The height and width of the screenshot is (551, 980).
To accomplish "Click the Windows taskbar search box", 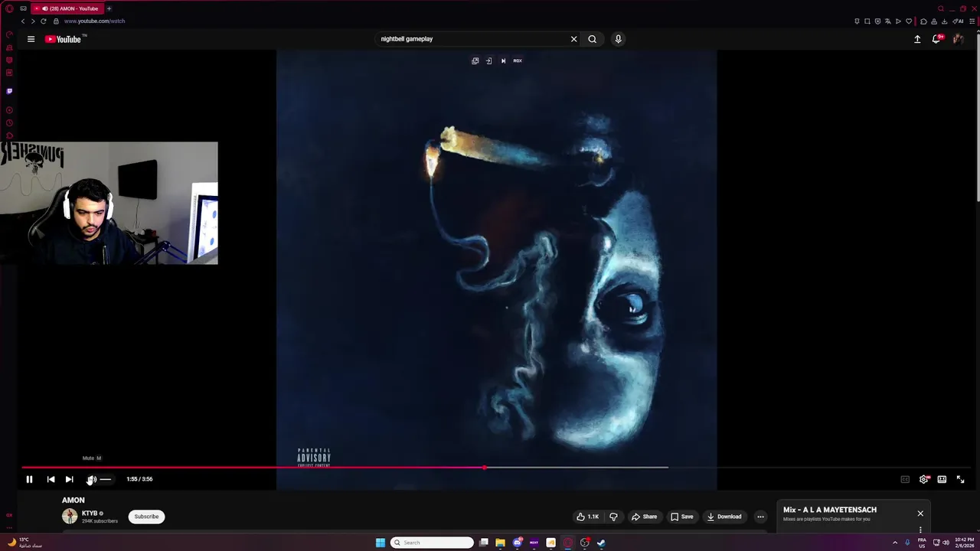I will [x=432, y=543].
